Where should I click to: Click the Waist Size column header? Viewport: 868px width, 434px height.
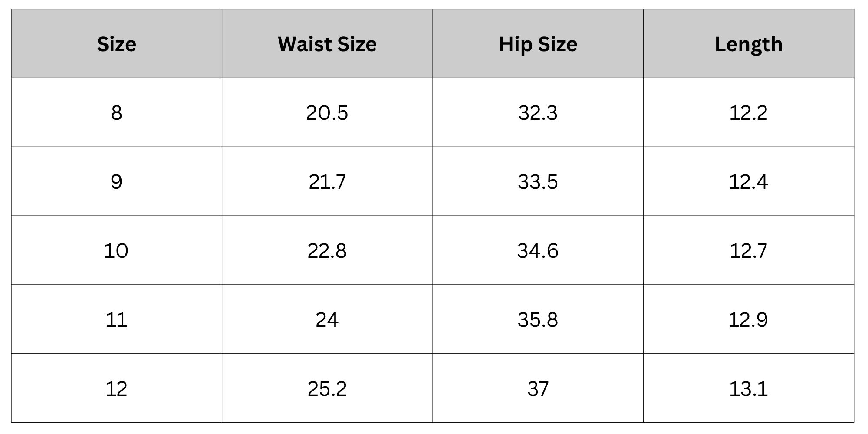coord(327,44)
